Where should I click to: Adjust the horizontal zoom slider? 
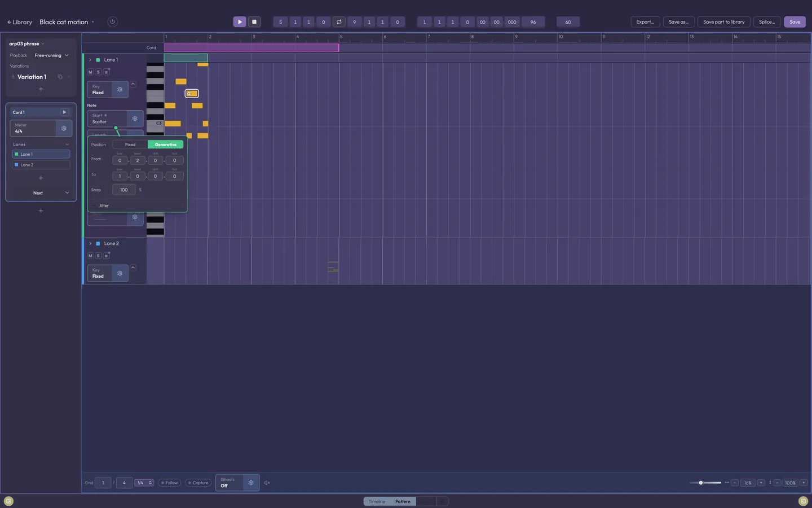pos(705,483)
